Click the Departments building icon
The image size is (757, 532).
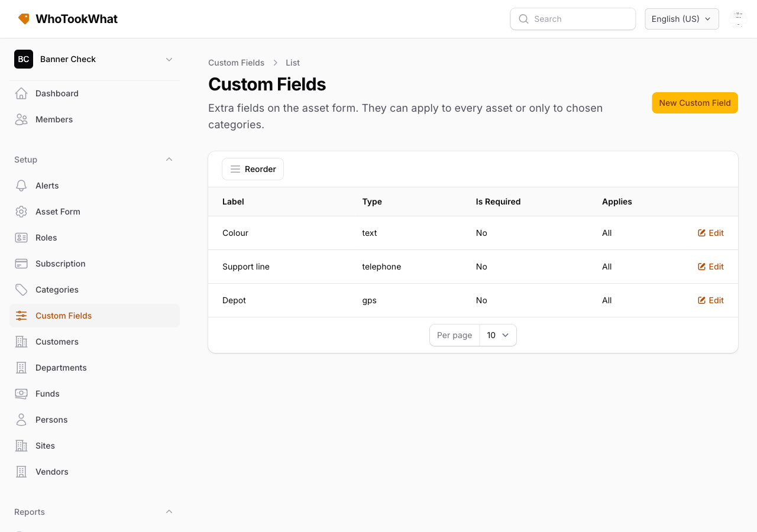tap(21, 368)
